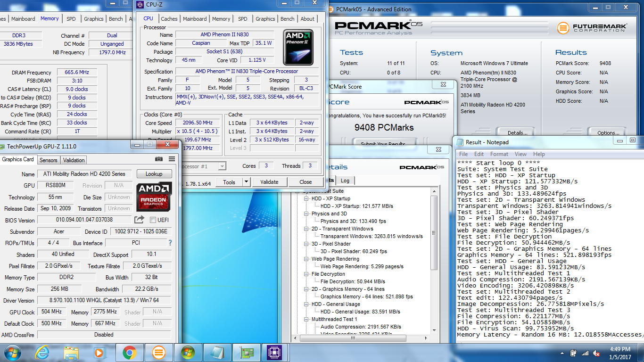Click Tools button in CPU-Z
This screenshot has height=362, width=644.
[229, 182]
